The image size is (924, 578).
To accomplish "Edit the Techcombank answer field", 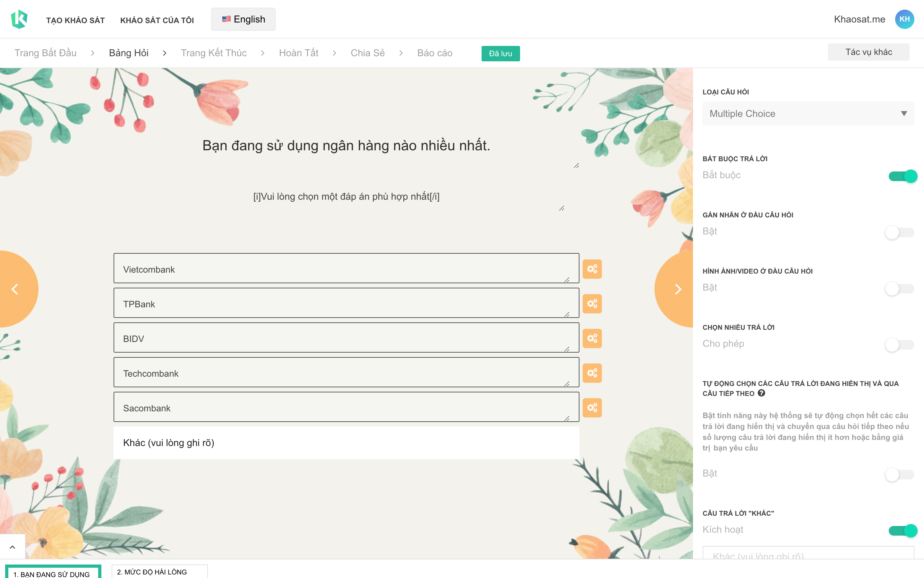I will (346, 372).
